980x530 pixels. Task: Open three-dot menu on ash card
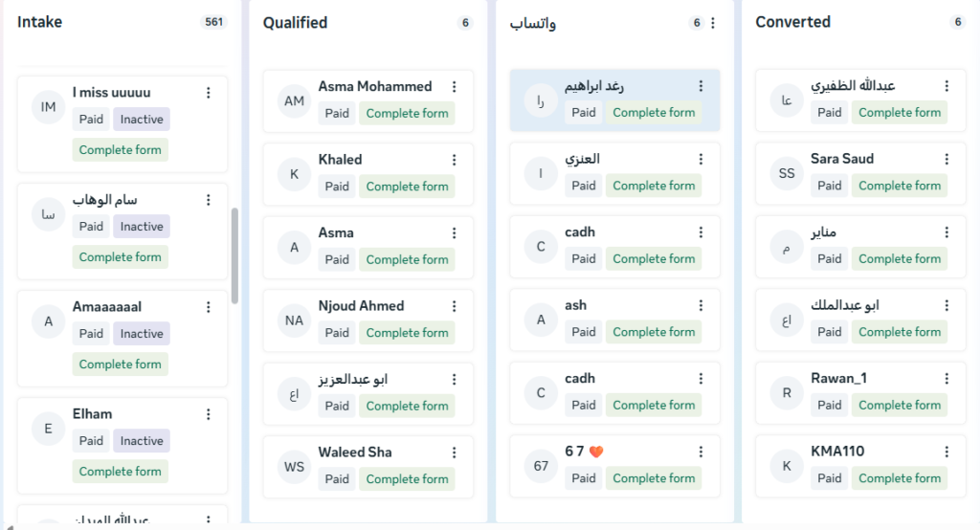click(x=701, y=305)
